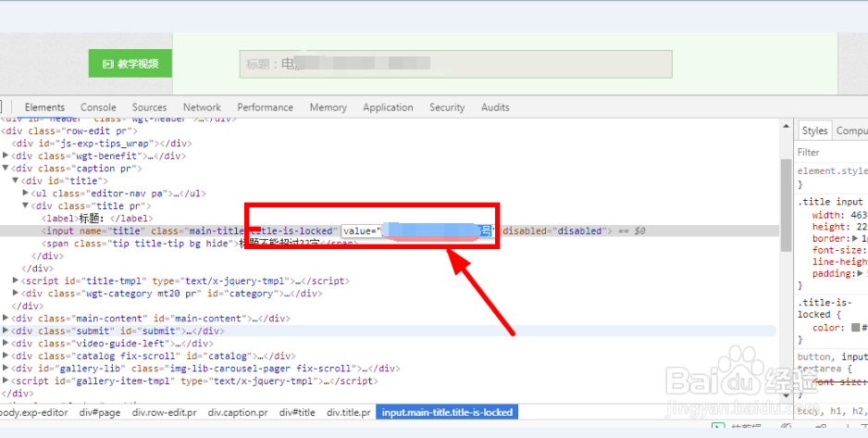This screenshot has height=438, width=868.
Task: Open the Memory tab
Action: click(x=329, y=107)
